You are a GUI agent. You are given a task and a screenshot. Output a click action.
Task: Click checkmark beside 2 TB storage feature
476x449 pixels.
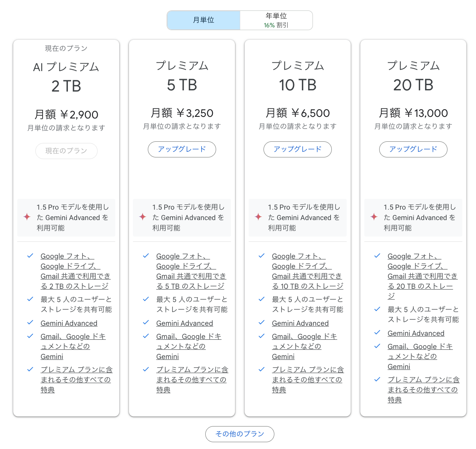point(30,256)
